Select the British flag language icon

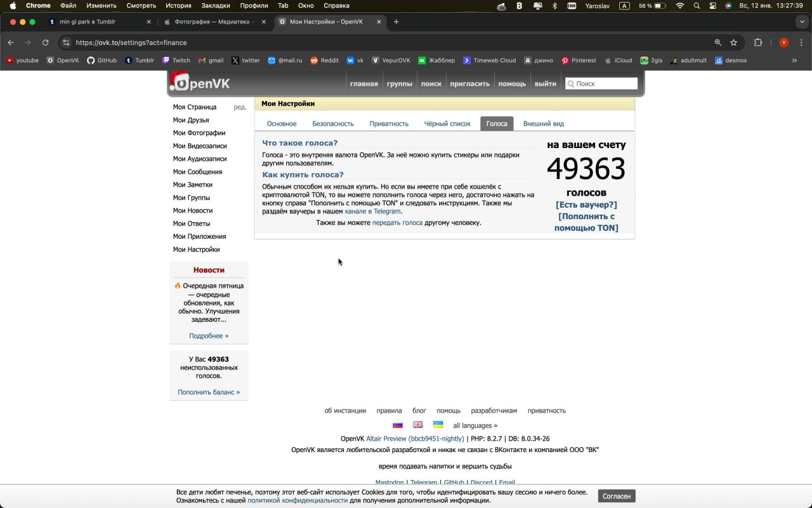coord(418,425)
